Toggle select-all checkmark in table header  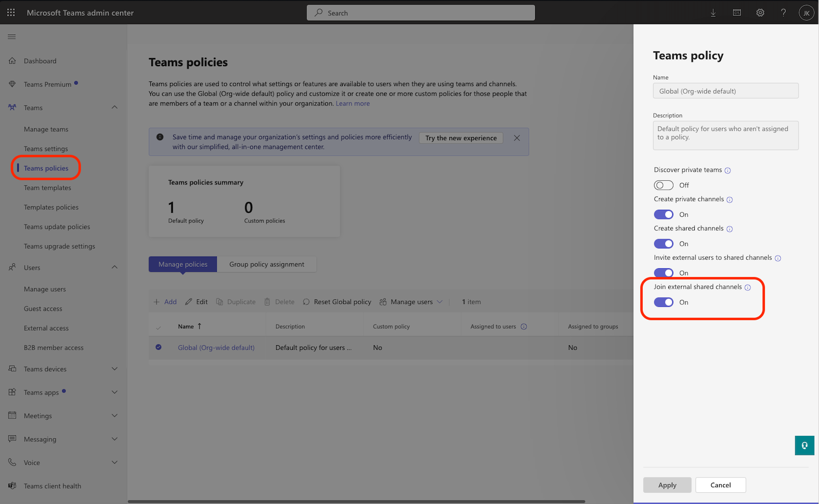158,327
